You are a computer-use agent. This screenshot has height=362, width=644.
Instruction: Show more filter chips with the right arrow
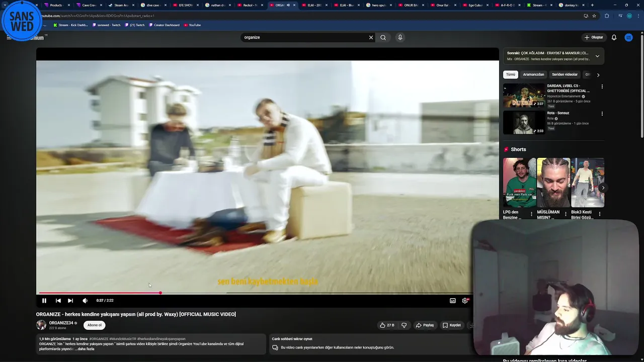(598, 75)
